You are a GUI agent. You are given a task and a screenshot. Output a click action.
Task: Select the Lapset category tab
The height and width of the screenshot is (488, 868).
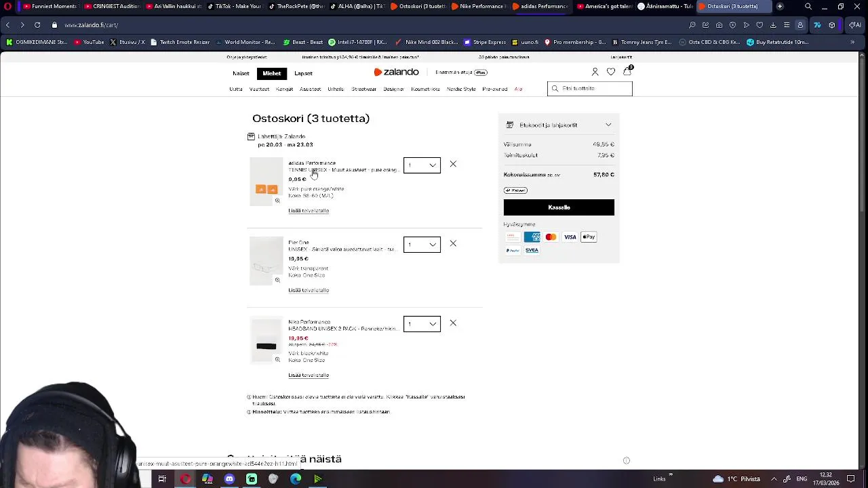click(303, 73)
